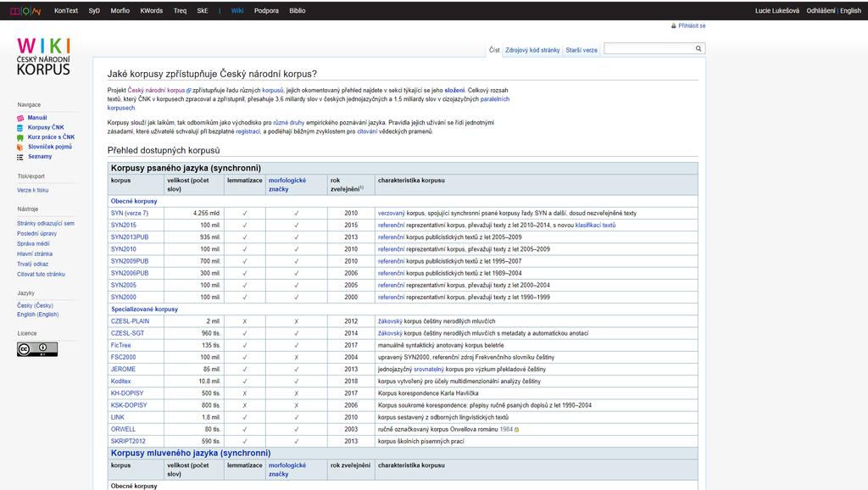Click the Creative Commons licence badge
Viewport: 868px width, 490px height.
click(37, 348)
